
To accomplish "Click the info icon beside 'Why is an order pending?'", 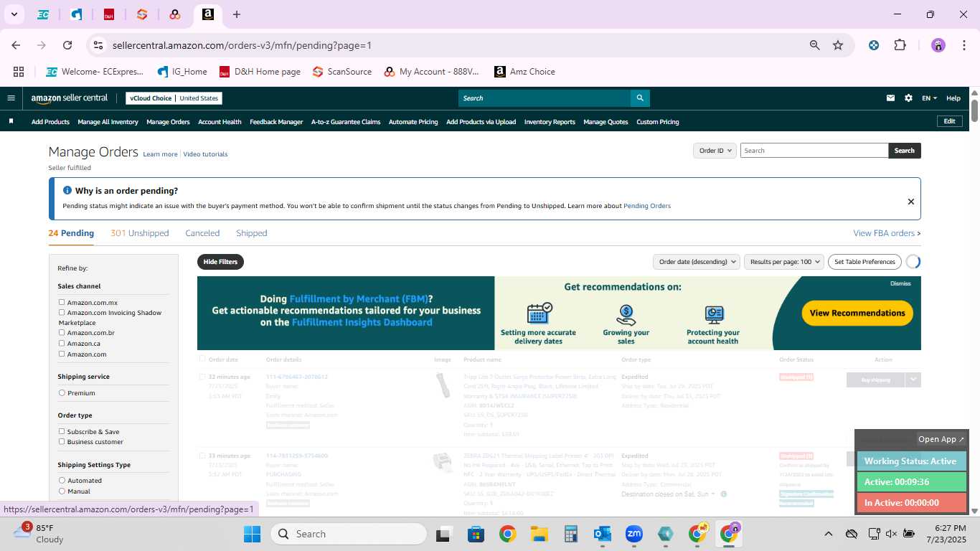I will (x=67, y=190).
